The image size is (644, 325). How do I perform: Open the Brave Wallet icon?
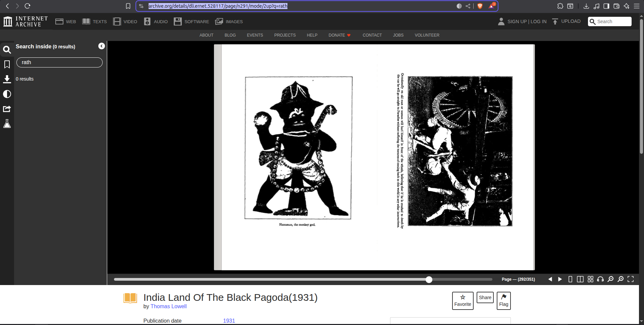point(616,6)
